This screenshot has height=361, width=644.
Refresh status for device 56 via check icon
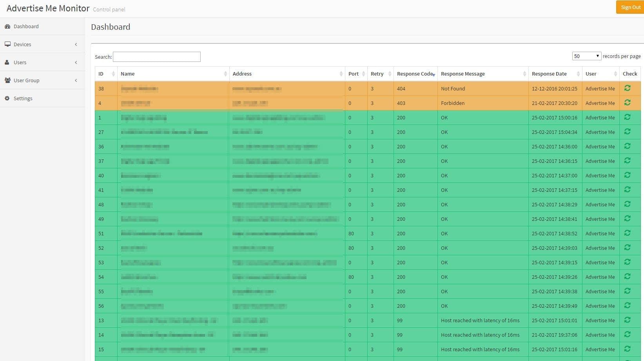click(x=628, y=305)
